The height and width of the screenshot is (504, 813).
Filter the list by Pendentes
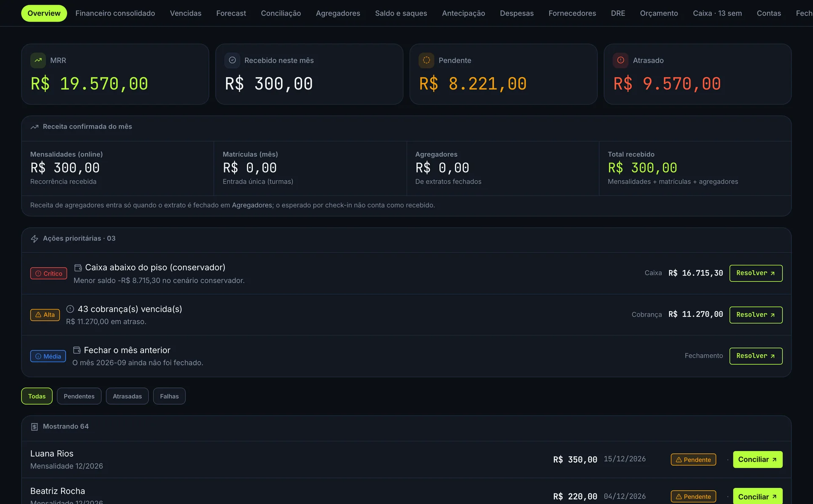click(x=79, y=396)
